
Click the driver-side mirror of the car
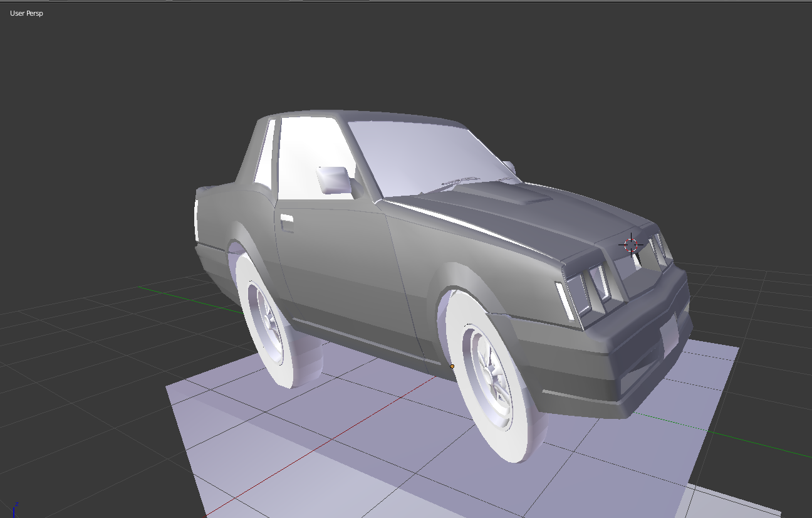click(x=334, y=180)
